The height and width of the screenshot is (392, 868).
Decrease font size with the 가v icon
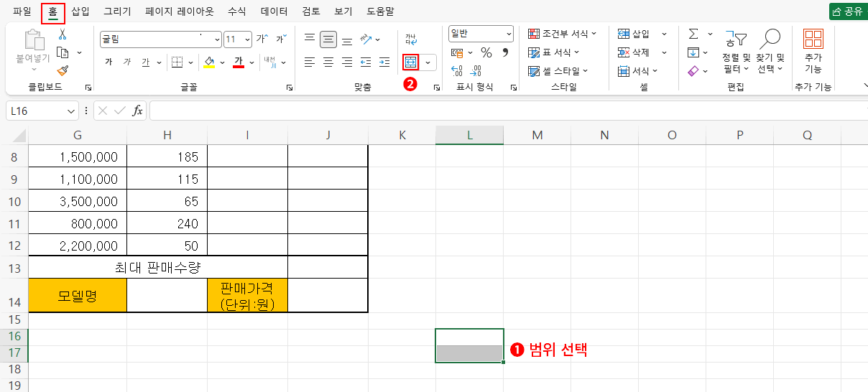pos(281,39)
